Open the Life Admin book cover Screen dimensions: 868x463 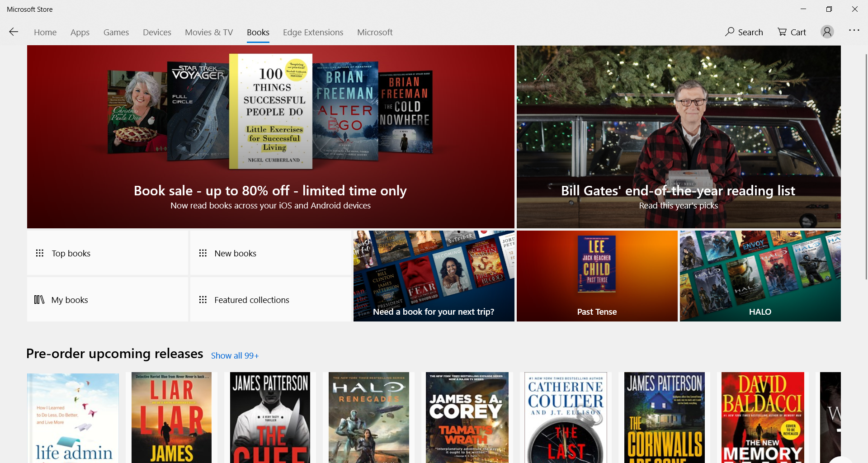click(73, 418)
